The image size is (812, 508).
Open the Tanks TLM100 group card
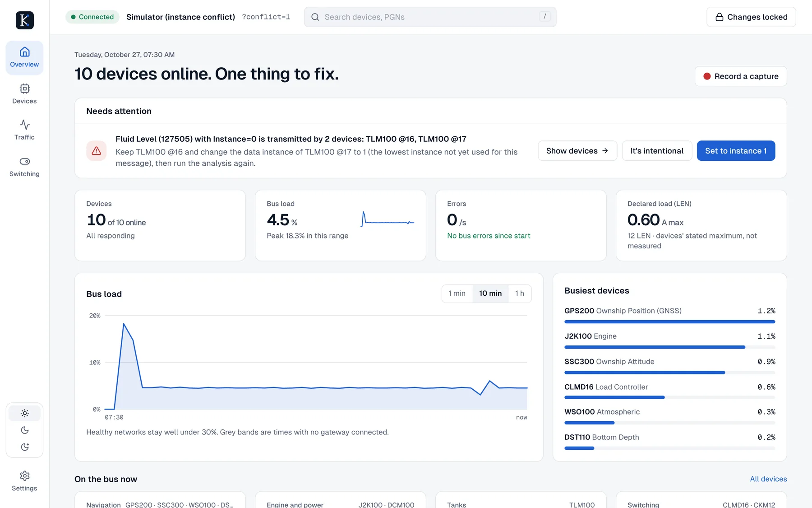point(521,500)
